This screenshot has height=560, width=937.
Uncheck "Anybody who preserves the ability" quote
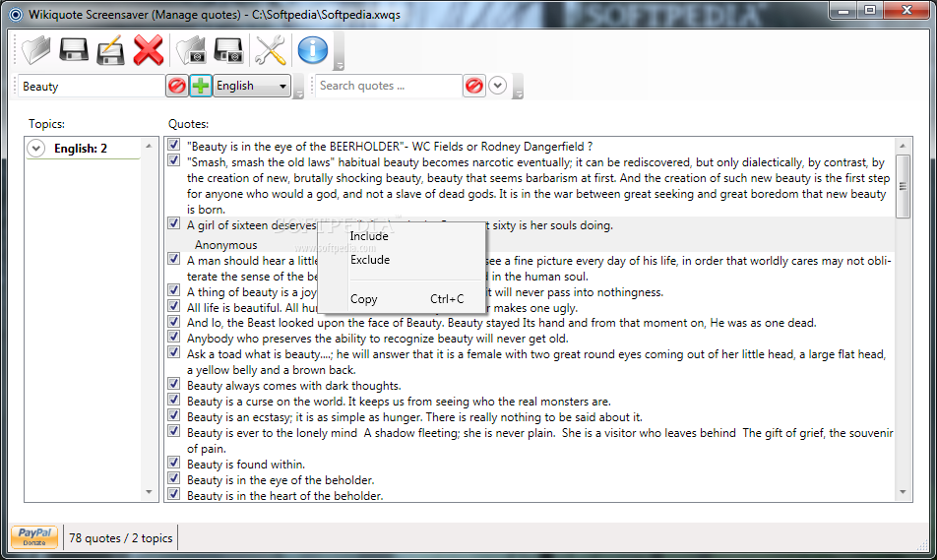pyautogui.click(x=174, y=337)
